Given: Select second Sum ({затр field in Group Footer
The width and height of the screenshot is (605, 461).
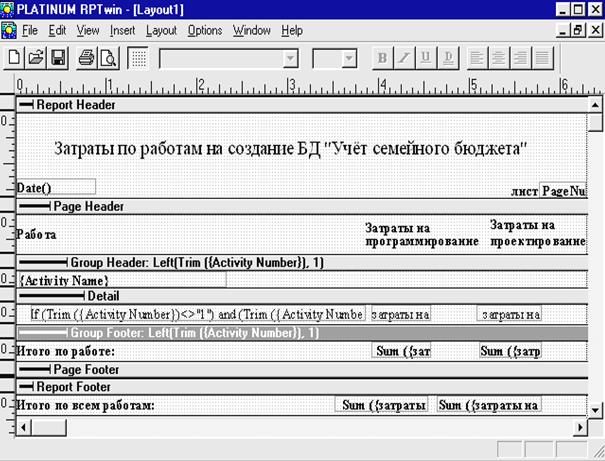Looking at the screenshot, I should (x=510, y=351).
